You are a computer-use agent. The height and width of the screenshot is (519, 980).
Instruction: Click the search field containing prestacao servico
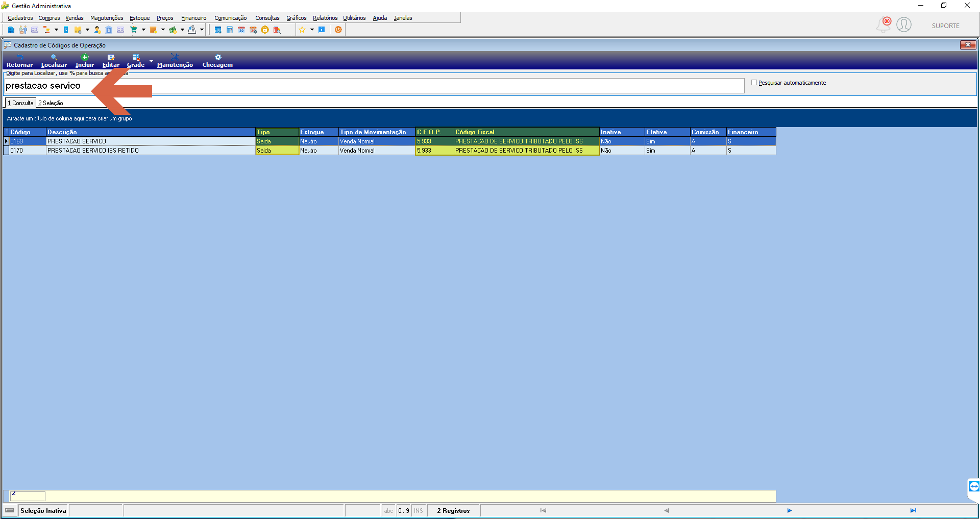click(374, 86)
